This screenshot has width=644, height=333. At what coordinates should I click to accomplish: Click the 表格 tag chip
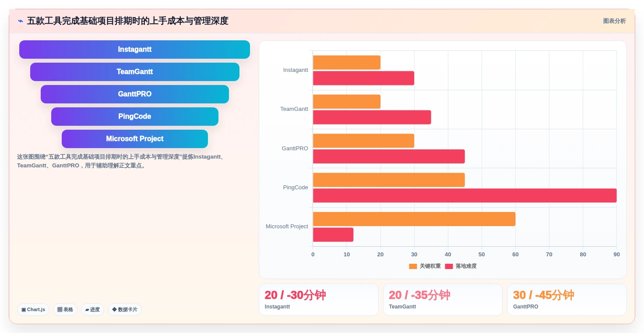[x=65, y=309]
